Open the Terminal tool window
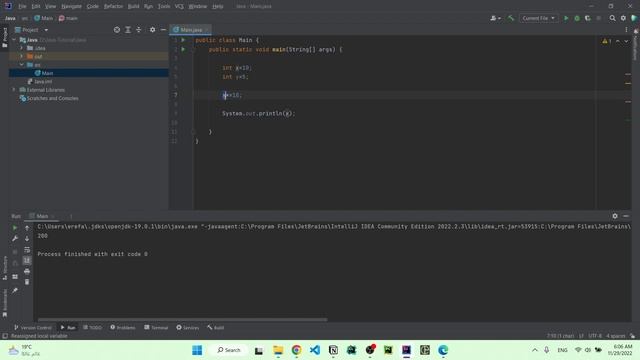Screen dimensions: 640x360 click(156, 328)
